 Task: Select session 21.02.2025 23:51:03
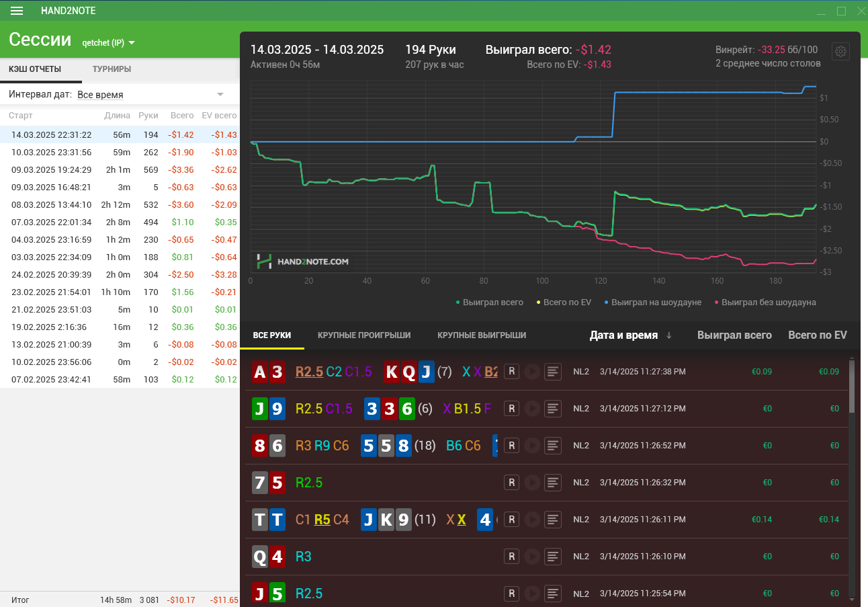click(x=120, y=309)
